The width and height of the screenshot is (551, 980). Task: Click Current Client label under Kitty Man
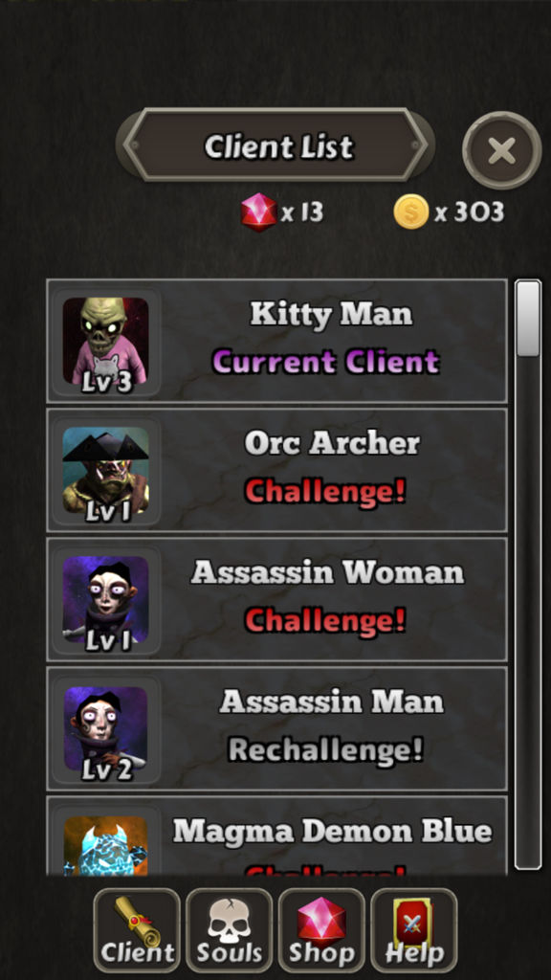point(325,362)
